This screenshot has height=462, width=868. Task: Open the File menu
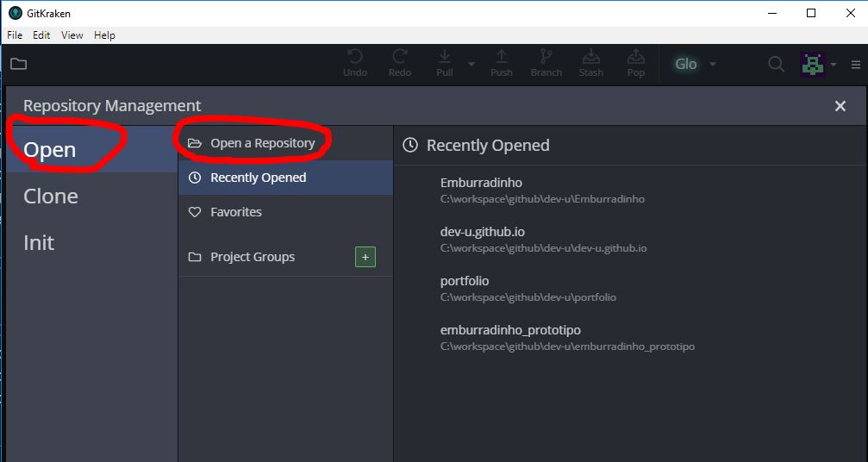pos(15,35)
